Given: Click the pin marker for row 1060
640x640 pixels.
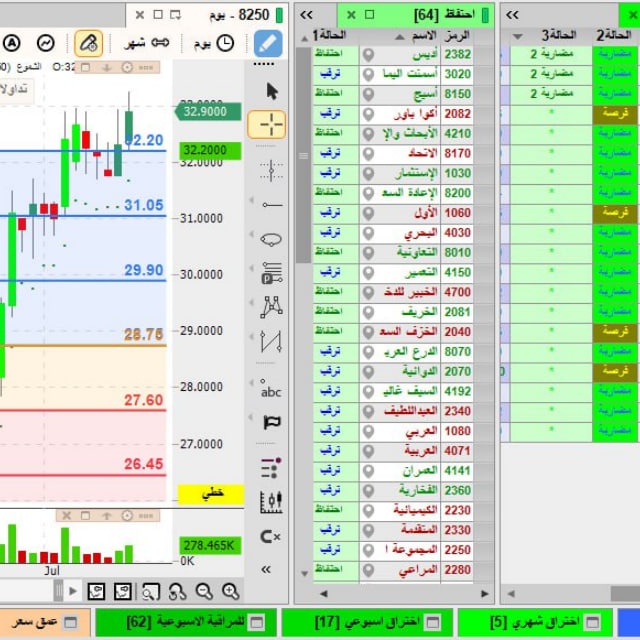Looking at the screenshot, I should [x=368, y=213].
